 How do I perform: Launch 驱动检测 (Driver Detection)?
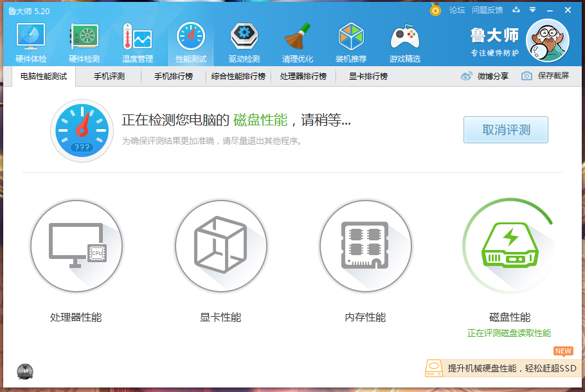pyautogui.click(x=244, y=40)
